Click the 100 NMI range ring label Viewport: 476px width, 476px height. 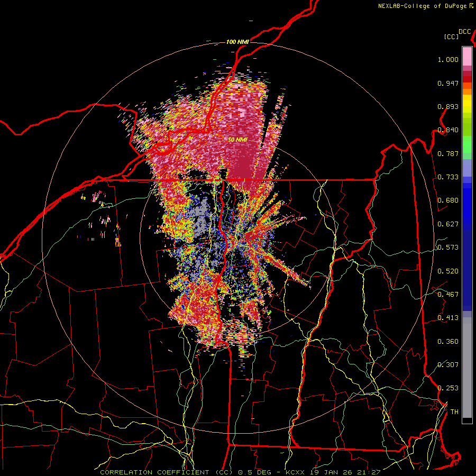(237, 42)
